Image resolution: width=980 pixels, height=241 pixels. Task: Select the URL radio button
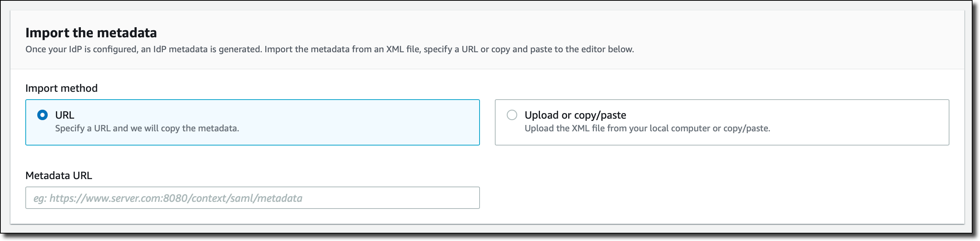tap(42, 115)
